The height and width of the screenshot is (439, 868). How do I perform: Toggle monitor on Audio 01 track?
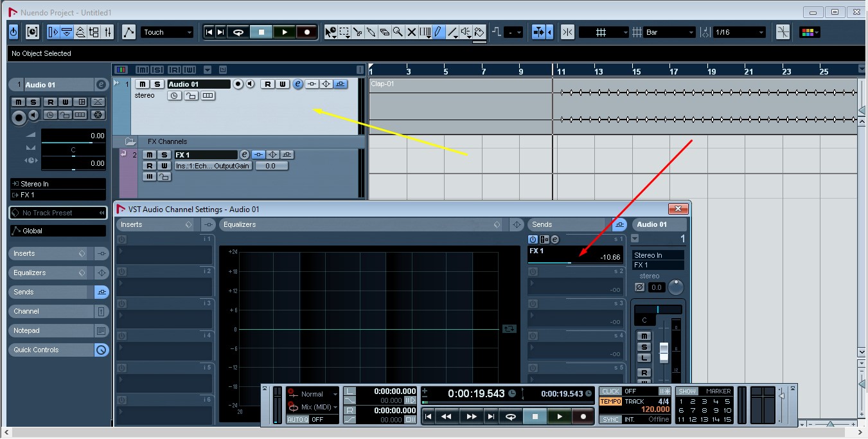tap(251, 84)
